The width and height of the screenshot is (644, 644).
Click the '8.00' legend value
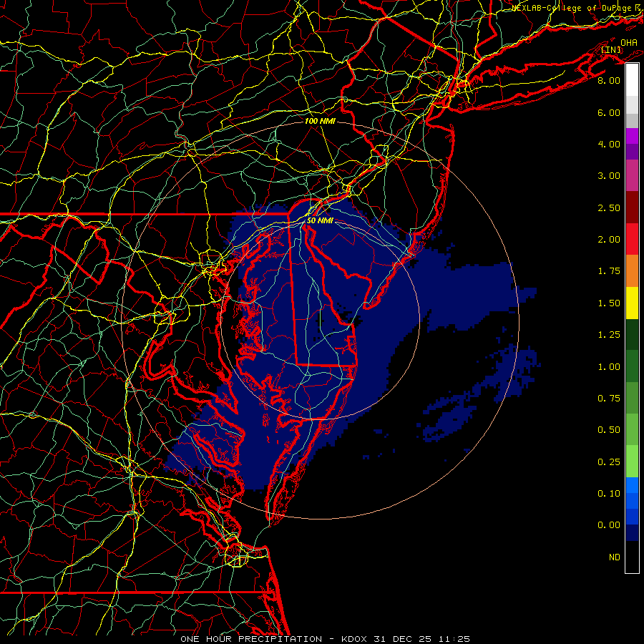pos(609,80)
